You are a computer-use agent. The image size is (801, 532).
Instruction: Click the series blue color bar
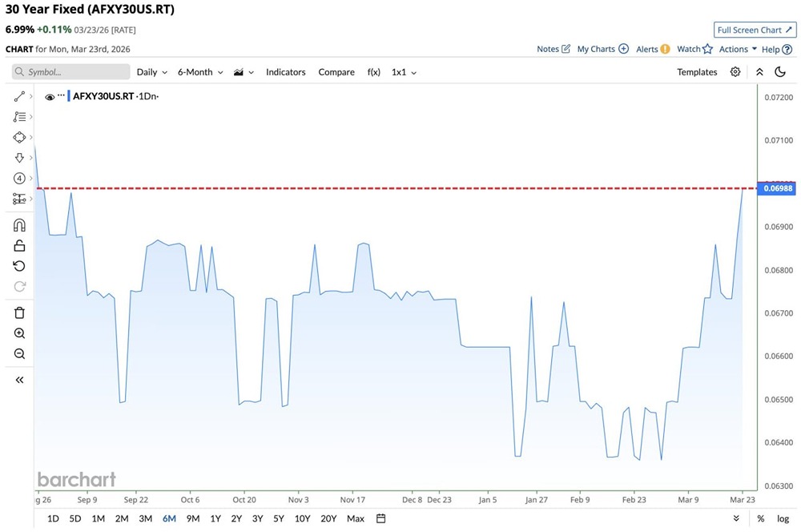pos(69,96)
